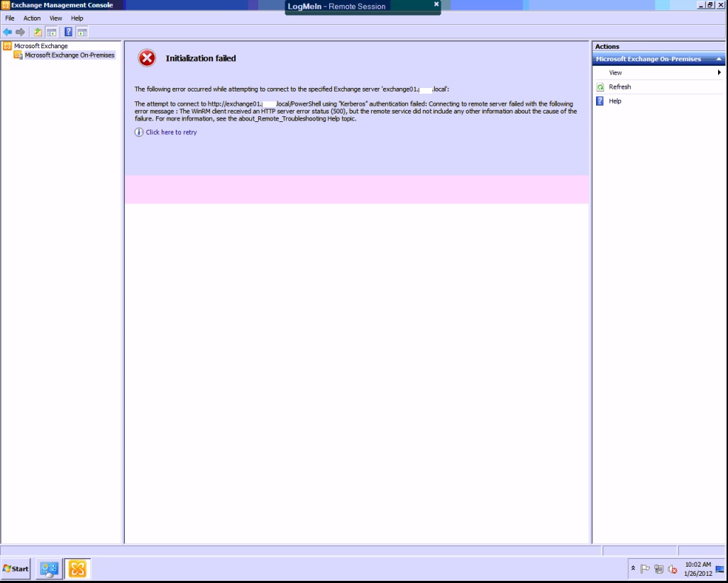Click the Start button

tap(16, 569)
